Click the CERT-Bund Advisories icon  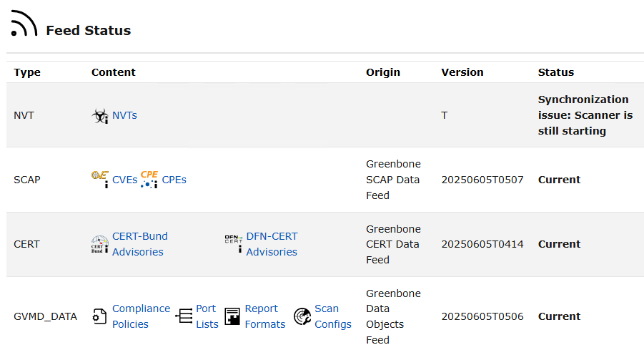100,244
